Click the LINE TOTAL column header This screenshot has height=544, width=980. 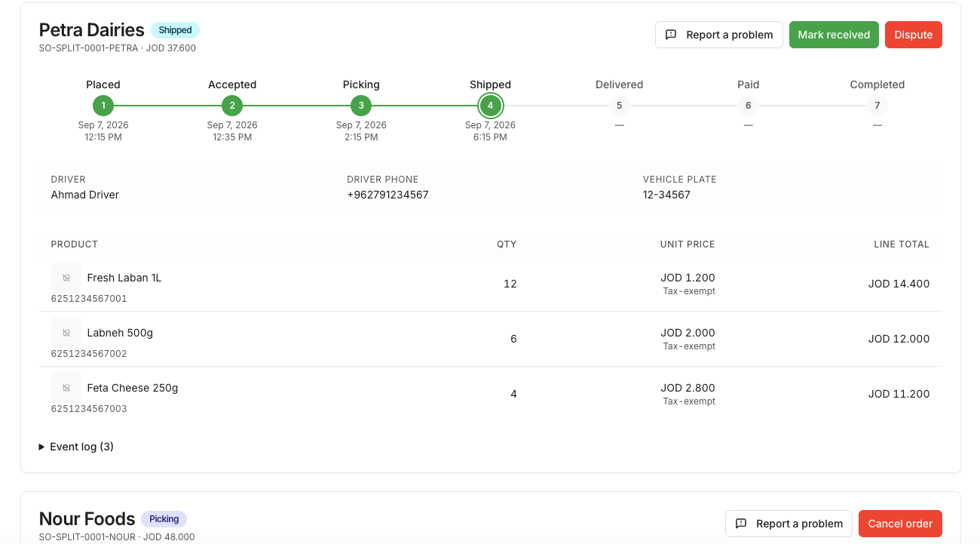[x=902, y=244]
